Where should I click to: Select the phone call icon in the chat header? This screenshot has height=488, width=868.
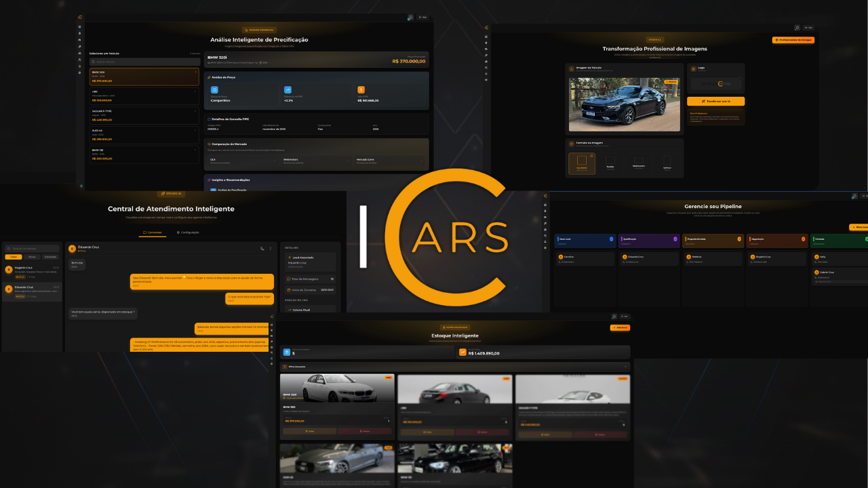tap(262, 249)
